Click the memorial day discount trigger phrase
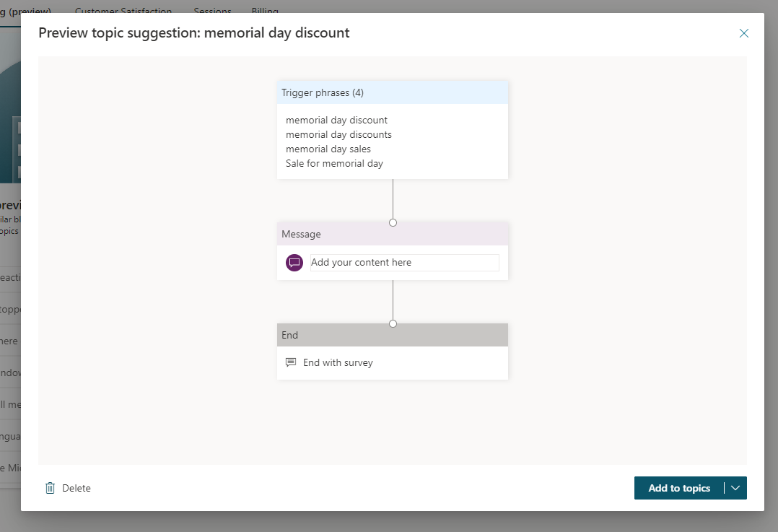The image size is (778, 532). coord(336,120)
